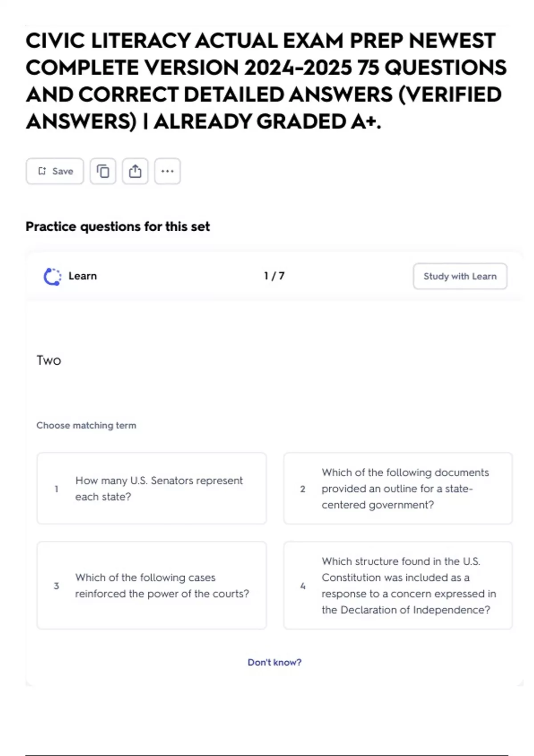Click the number 2 badge on second answer
The image size is (534, 756).
pyautogui.click(x=303, y=489)
